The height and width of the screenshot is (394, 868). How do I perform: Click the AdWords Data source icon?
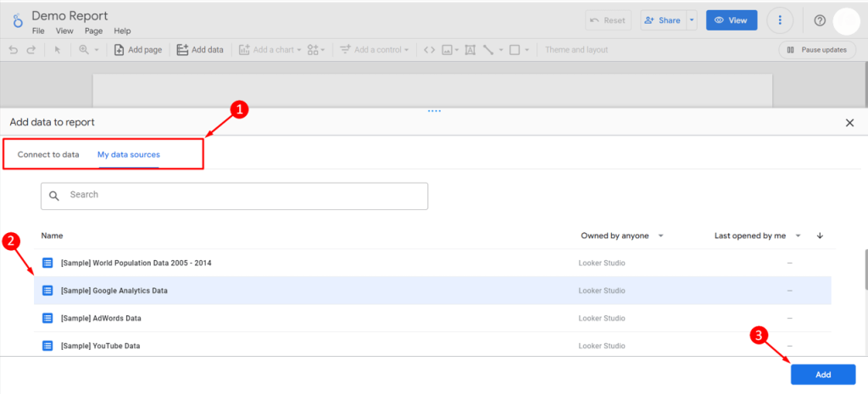47,319
